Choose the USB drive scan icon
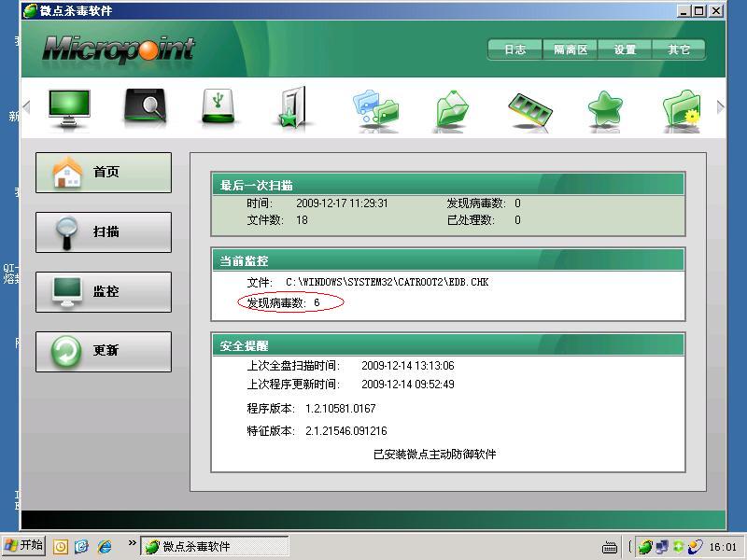Screen dimensions: 747x560 tap(218, 106)
